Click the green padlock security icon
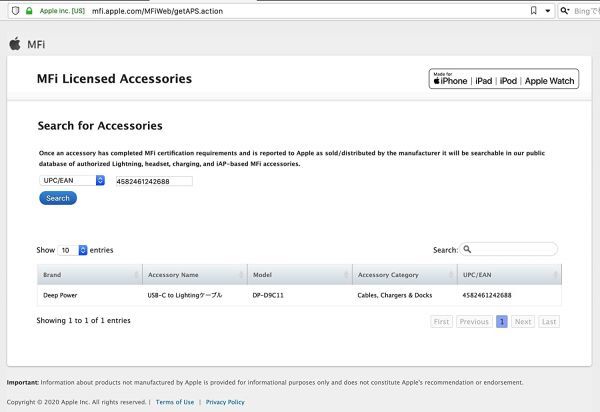The height and width of the screenshot is (412, 600). coord(29,10)
